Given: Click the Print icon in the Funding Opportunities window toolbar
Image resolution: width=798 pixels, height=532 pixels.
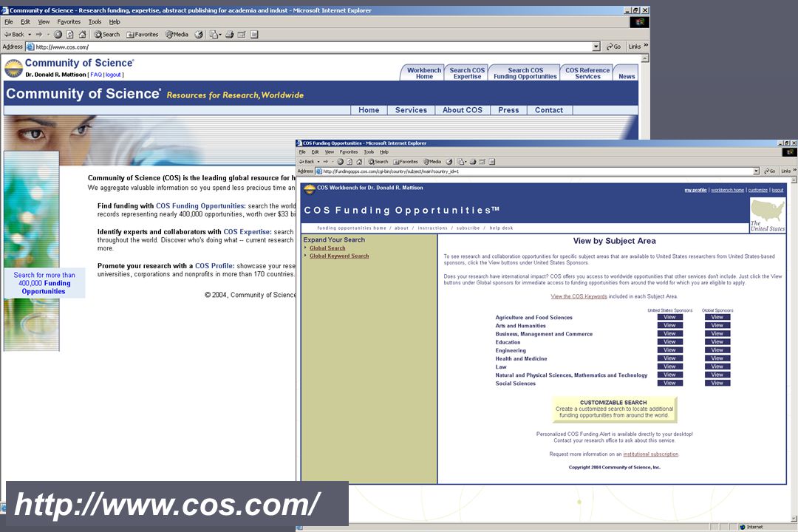Looking at the screenshot, I should (x=473, y=162).
